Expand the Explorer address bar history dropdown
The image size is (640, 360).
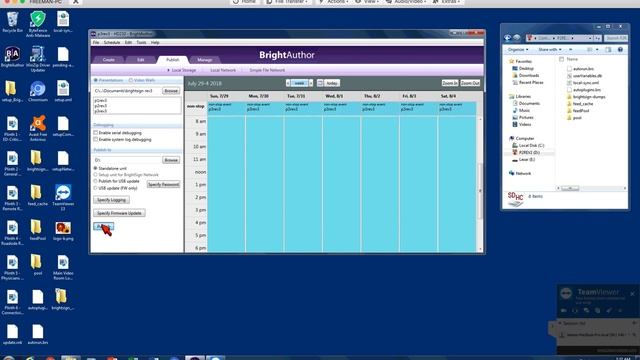coord(590,38)
